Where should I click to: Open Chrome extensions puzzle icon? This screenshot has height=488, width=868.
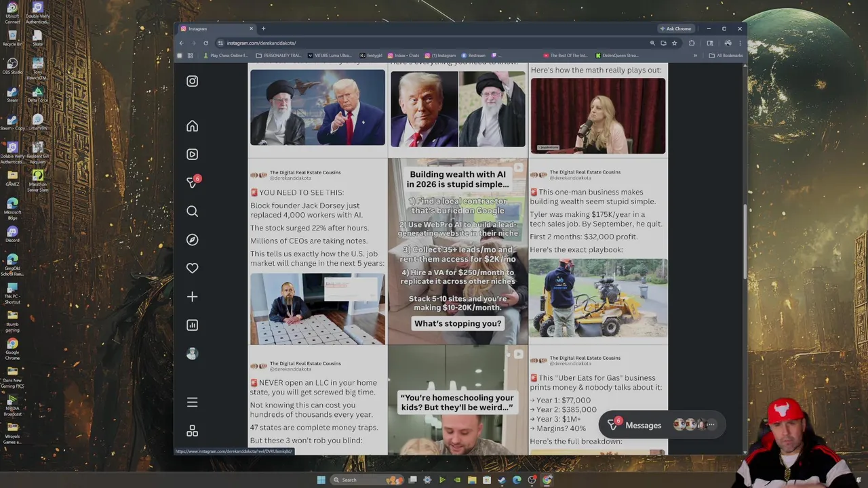click(692, 43)
